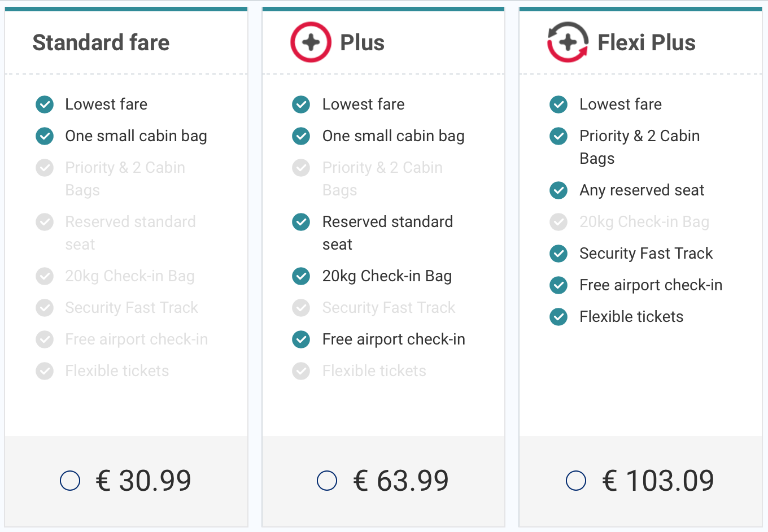The height and width of the screenshot is (532, 768).
Task: Select the Plus fare € 63.99 radio button
Action: click(x=327, y=481)
